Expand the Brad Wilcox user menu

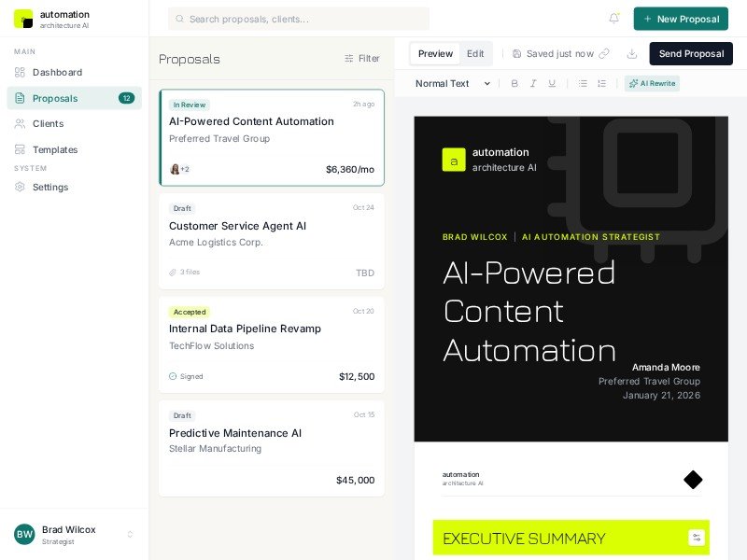(130, 534)
